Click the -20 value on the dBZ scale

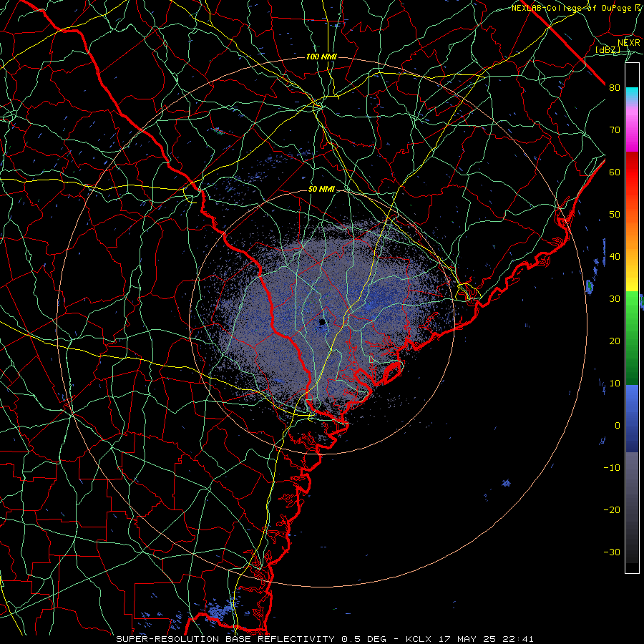[612, 510]
